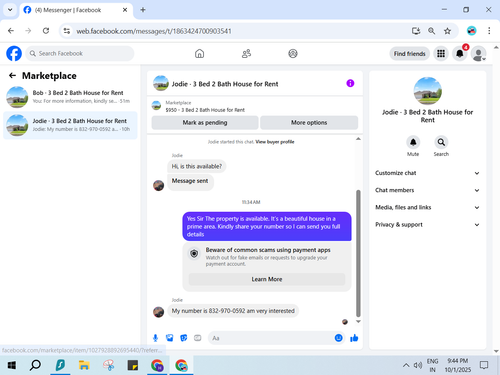Screen dimensions: 500x375
Task: Click the 'Message sent' bubble
Action: 190,181
